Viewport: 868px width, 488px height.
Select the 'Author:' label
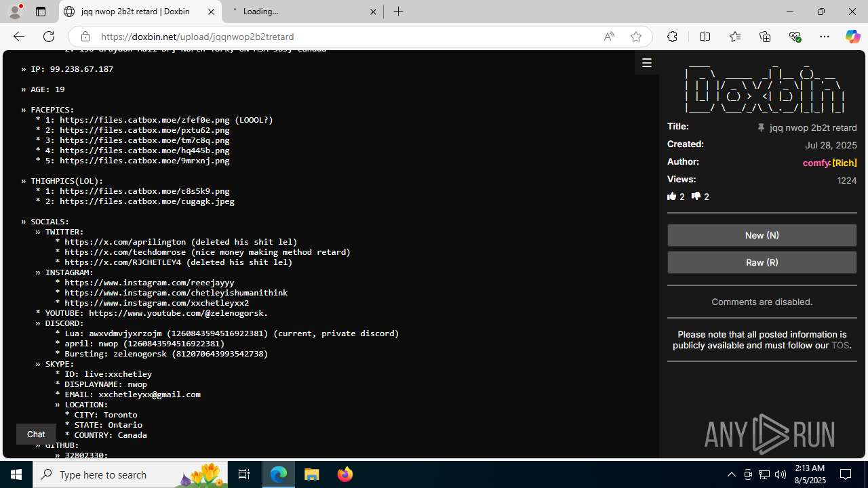tap(683, 161)
